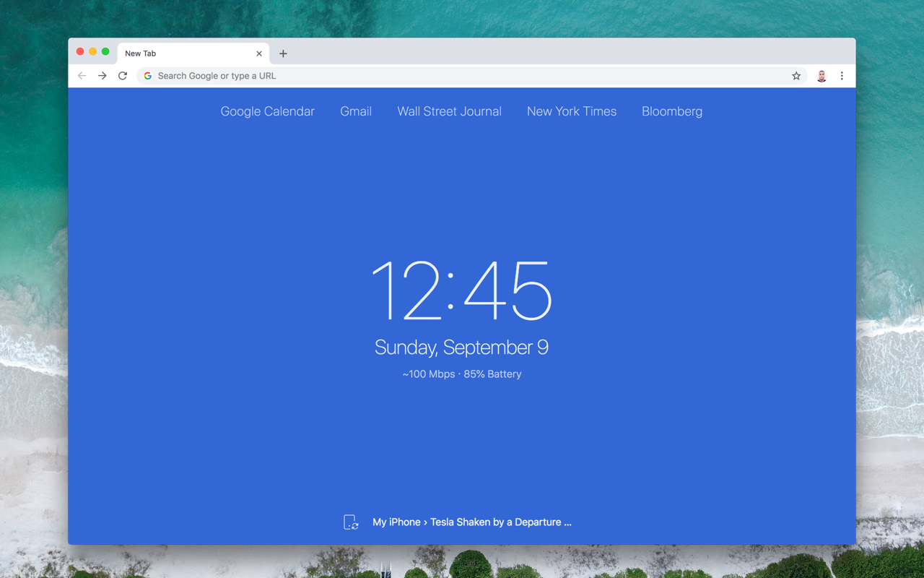Open a new tab with the plus button
This screenshot has height=578, width=924.
pyautogui.click(x=283, y=53)
